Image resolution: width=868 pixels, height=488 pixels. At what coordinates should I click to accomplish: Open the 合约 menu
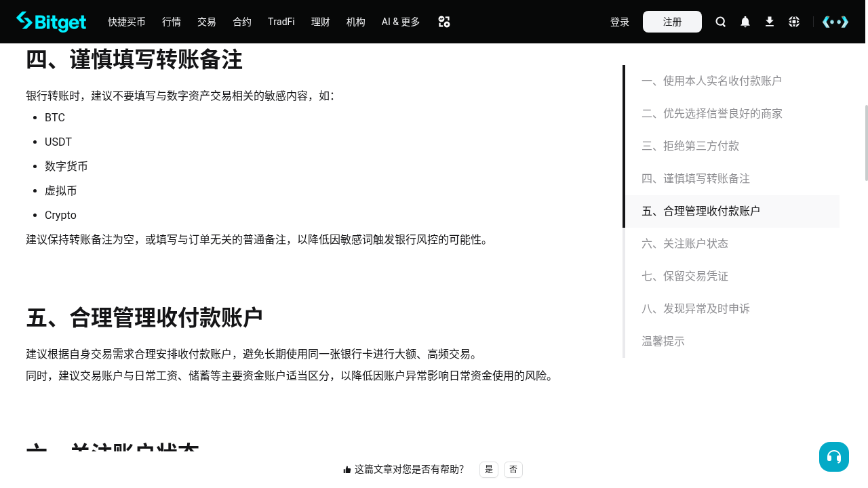(242, 22)
